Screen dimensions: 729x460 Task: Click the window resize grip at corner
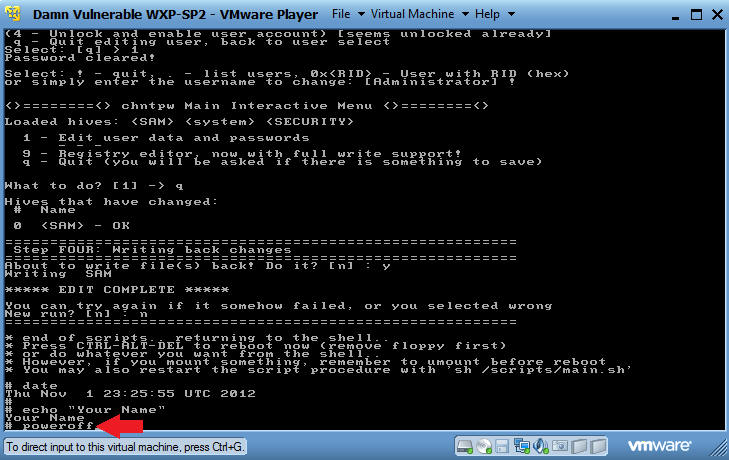pos(719,449)
